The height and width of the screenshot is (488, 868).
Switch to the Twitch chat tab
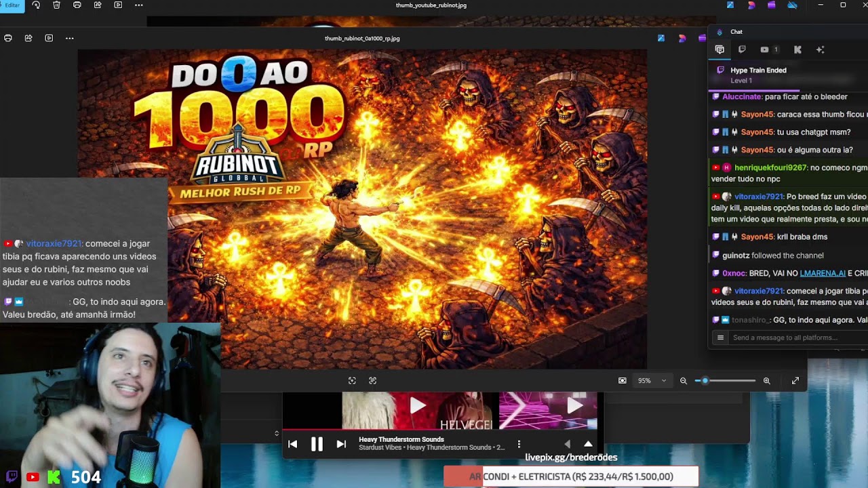742,49
